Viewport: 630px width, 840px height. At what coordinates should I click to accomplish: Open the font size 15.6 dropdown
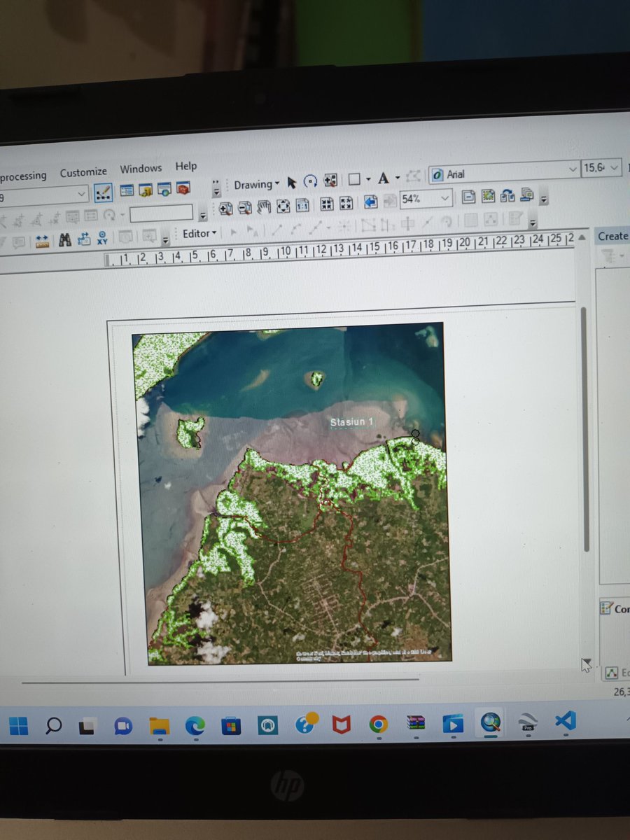pos(602,167)
